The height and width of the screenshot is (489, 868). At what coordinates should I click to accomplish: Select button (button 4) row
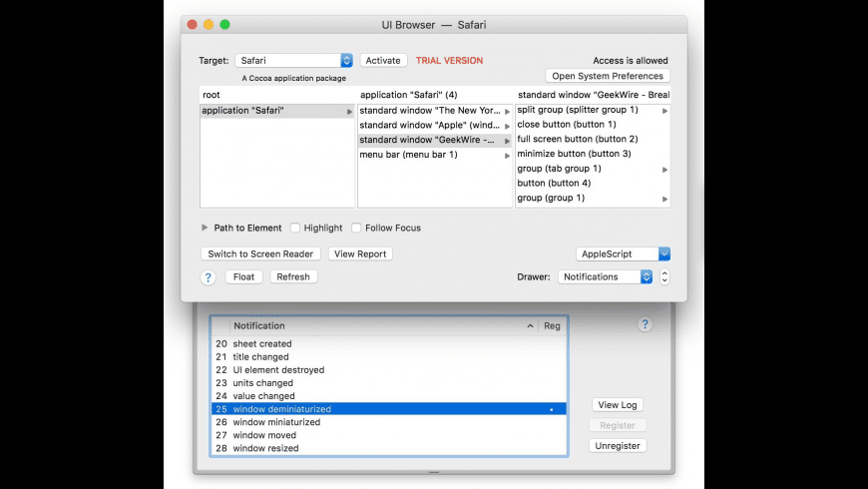(593, 184)
